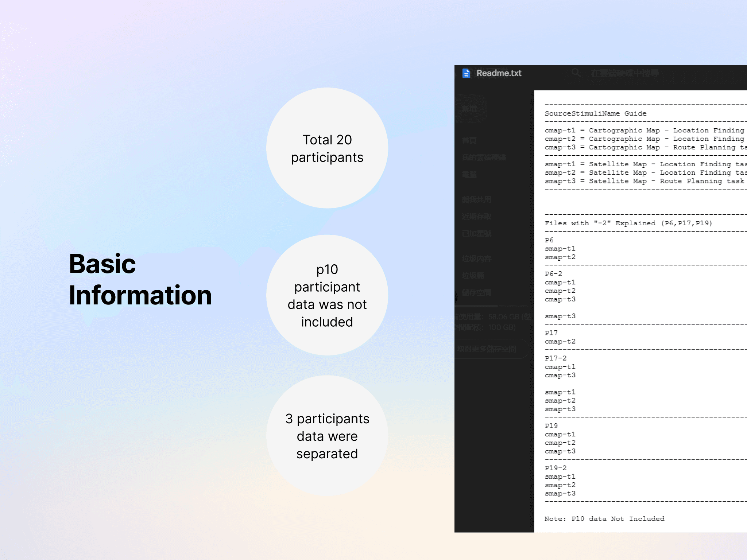
Task: Click the 'Basic Information' heading
Action: [x=140, y=280]
